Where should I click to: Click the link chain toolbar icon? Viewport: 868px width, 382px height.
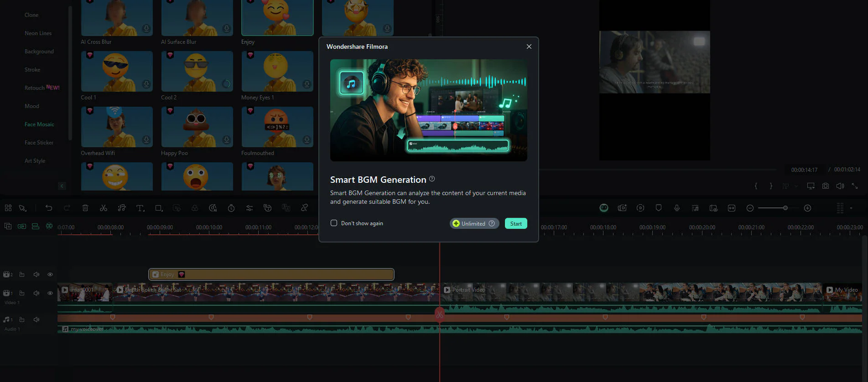(x=304, y=208)
